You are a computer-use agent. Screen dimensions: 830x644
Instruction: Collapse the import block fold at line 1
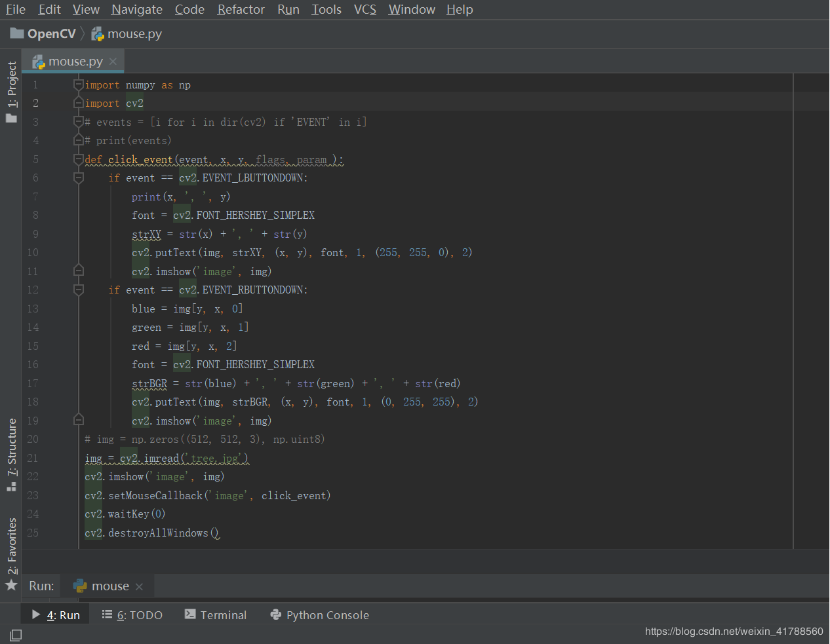79,85
